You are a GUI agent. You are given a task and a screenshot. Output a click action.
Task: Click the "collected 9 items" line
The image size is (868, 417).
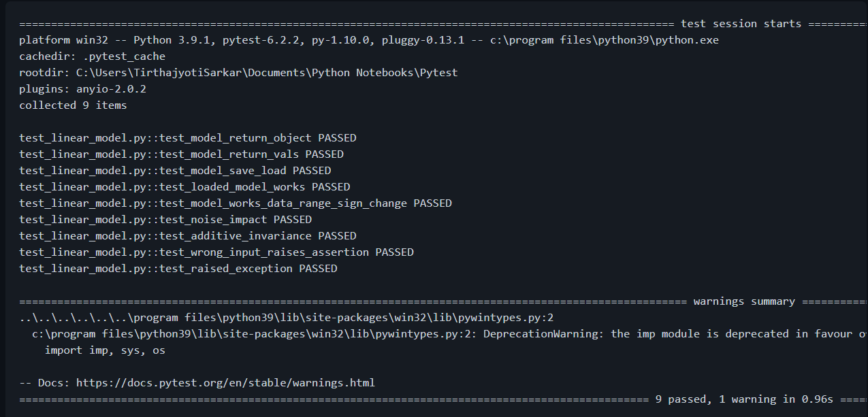[x=73, y=105]
